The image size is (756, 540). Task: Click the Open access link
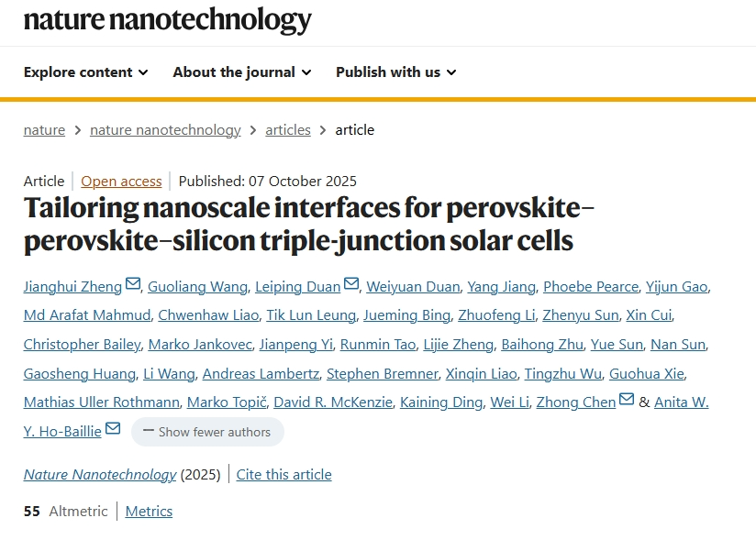(121, 182)
